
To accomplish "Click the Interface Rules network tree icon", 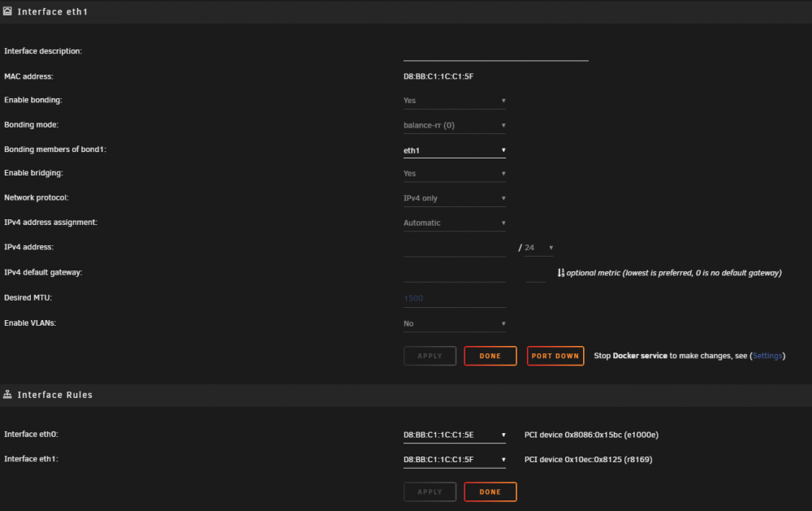I will pyautogui.click(x=7, y=394).
